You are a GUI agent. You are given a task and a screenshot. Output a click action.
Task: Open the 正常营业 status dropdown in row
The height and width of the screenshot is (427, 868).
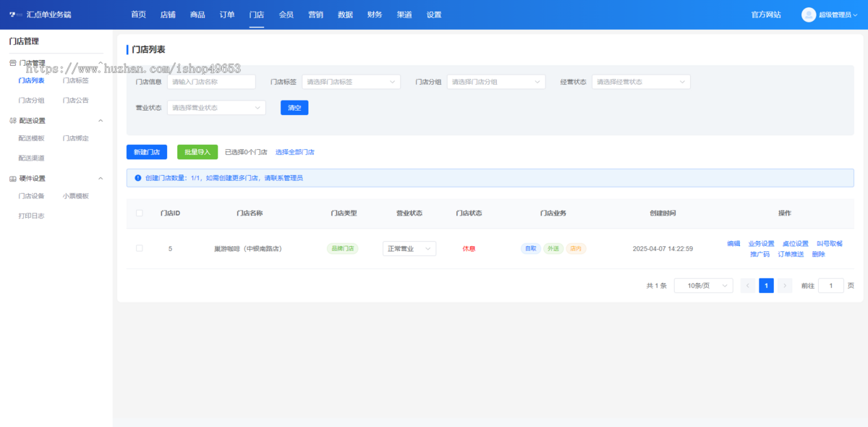(x=409, y=249)
